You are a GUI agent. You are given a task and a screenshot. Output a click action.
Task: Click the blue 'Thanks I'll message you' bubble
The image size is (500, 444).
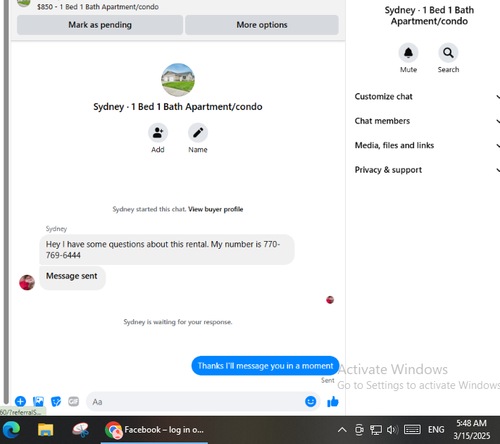(x=265, y=366)
